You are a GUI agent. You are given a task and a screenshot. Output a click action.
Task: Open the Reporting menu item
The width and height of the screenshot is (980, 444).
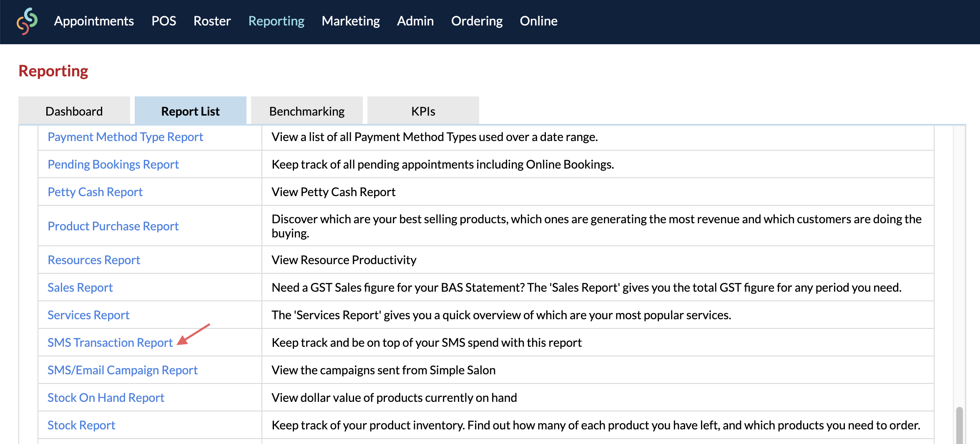(x=276, y=21)
